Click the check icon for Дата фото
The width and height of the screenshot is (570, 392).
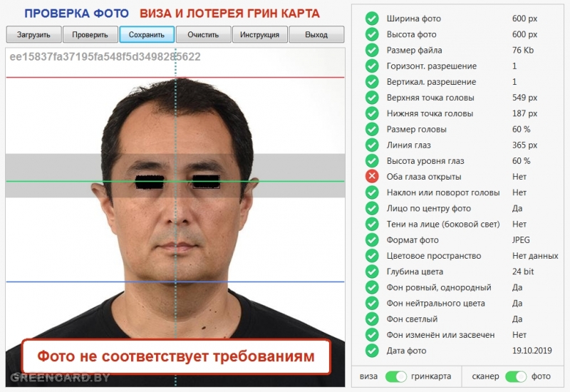372,351
